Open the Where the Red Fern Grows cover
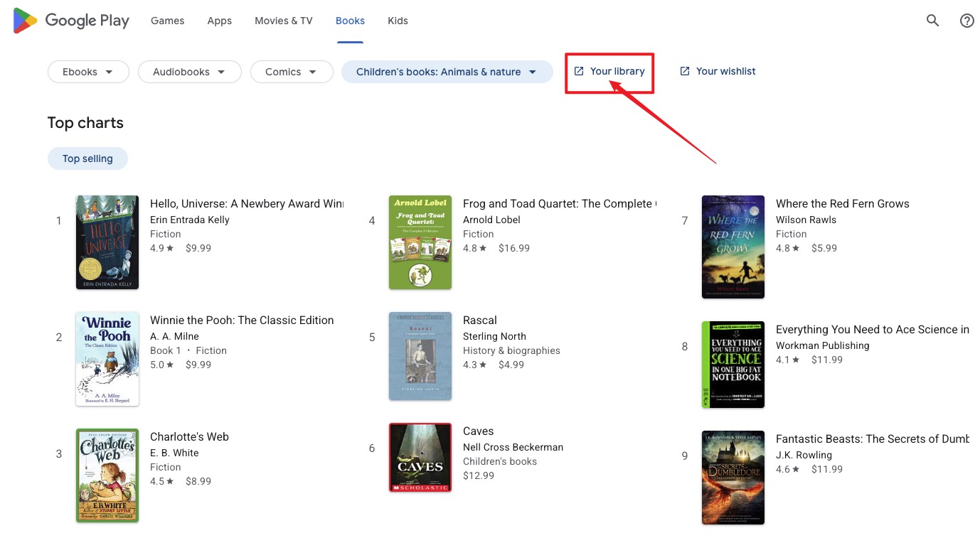The image size is (980, 538). [x=733, y=247]
